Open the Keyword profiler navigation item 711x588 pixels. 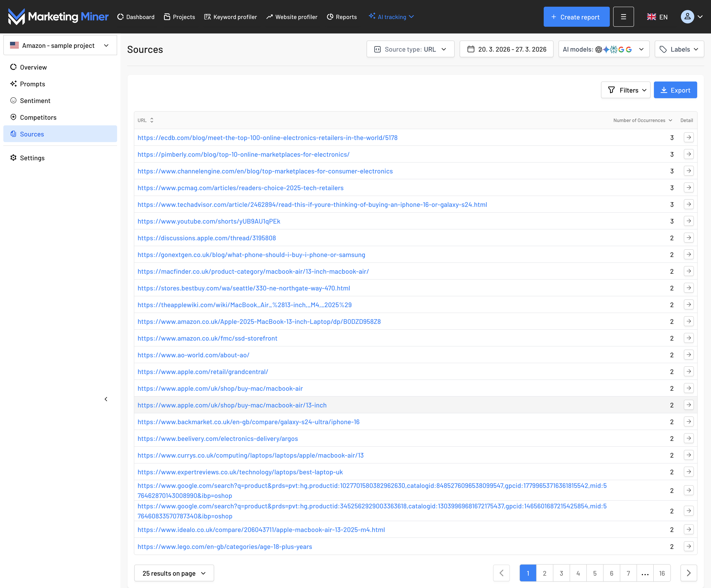tap(231, 17)
